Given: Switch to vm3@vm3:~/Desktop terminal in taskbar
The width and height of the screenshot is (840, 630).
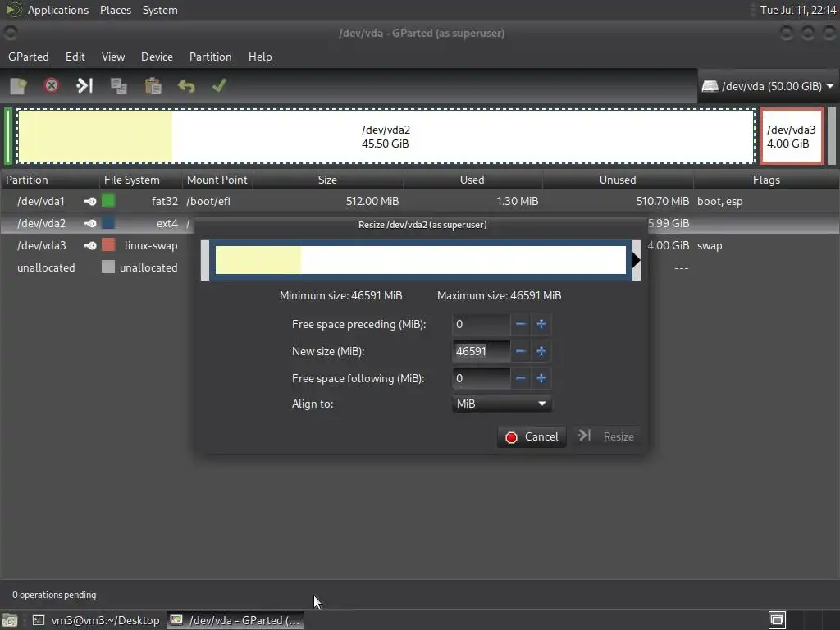Looking at the screenshot, I should 96,620.
